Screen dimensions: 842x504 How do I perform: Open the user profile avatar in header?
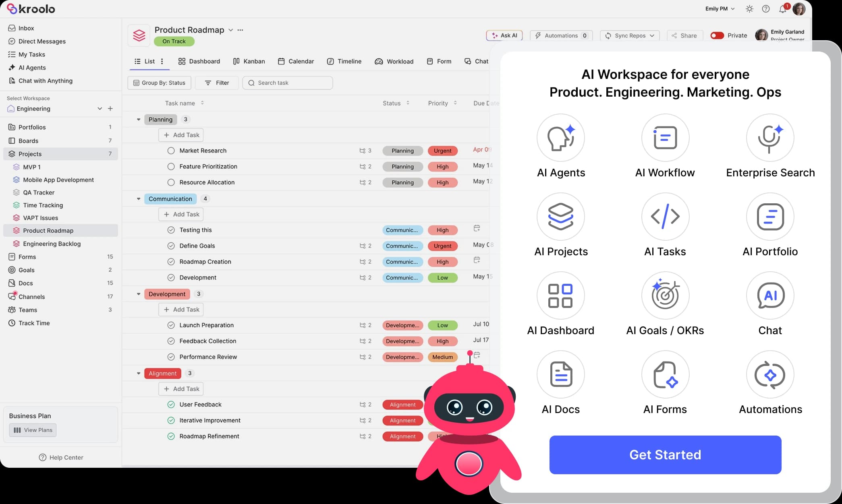click(x=799, y=9)
